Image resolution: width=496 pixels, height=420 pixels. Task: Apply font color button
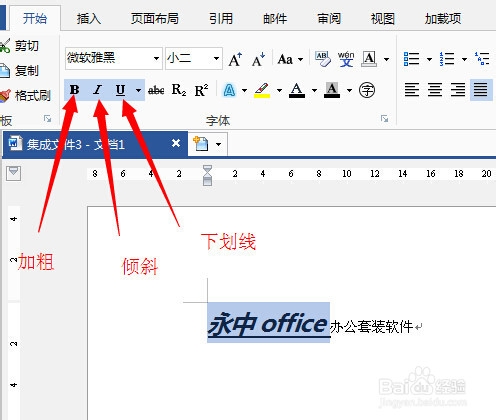click(x=297, y=90)
